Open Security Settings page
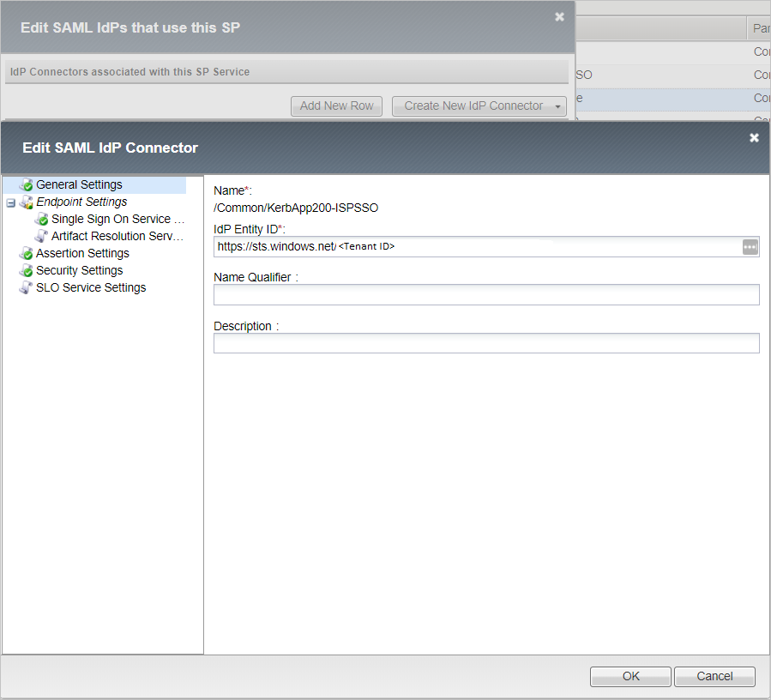 click(79, 271)
